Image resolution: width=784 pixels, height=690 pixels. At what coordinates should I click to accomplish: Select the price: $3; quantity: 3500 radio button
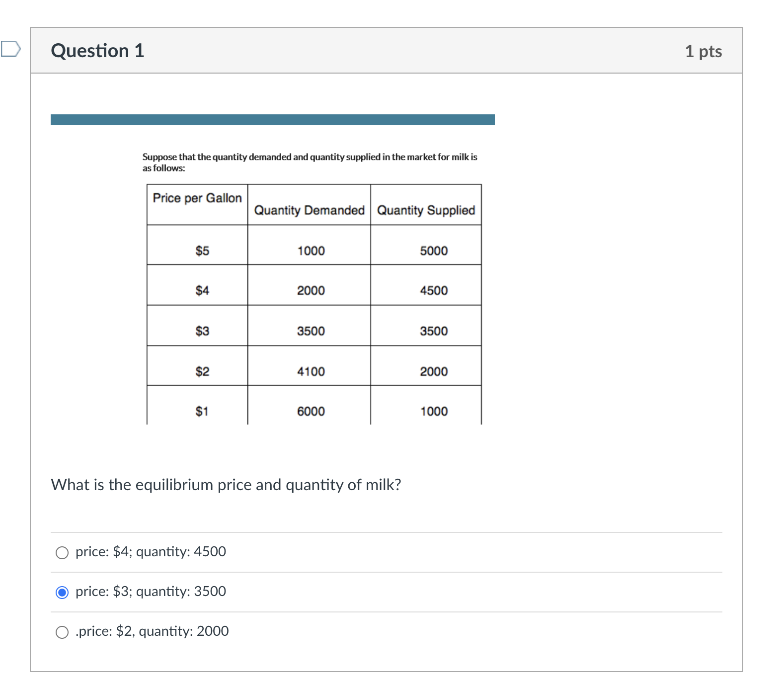[x=62, y=593]
